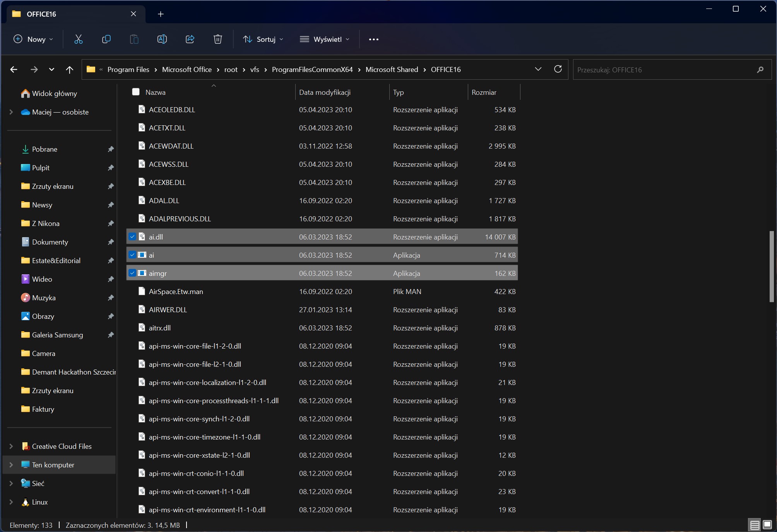Click the Wideo icon in sidebar

tap(26, 279)
